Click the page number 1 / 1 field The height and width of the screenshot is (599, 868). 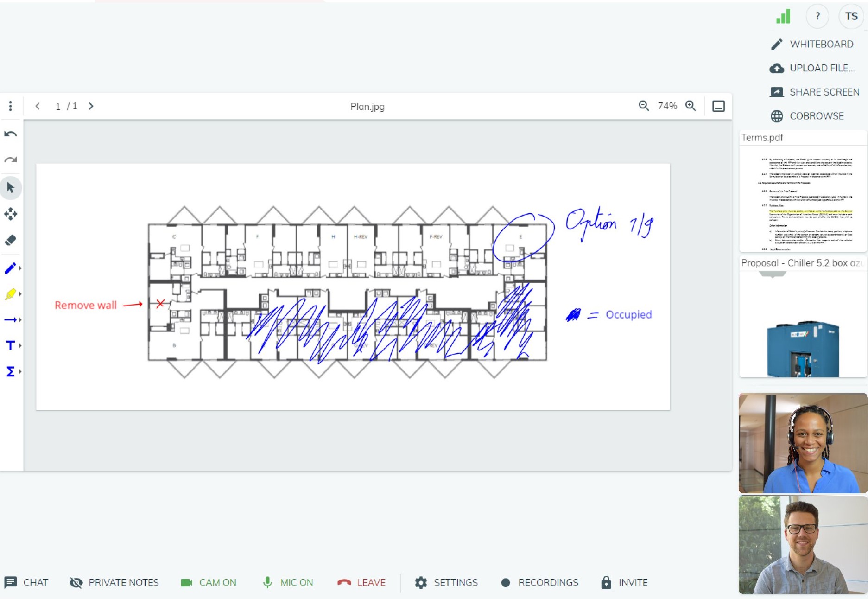tap(66, 106)
